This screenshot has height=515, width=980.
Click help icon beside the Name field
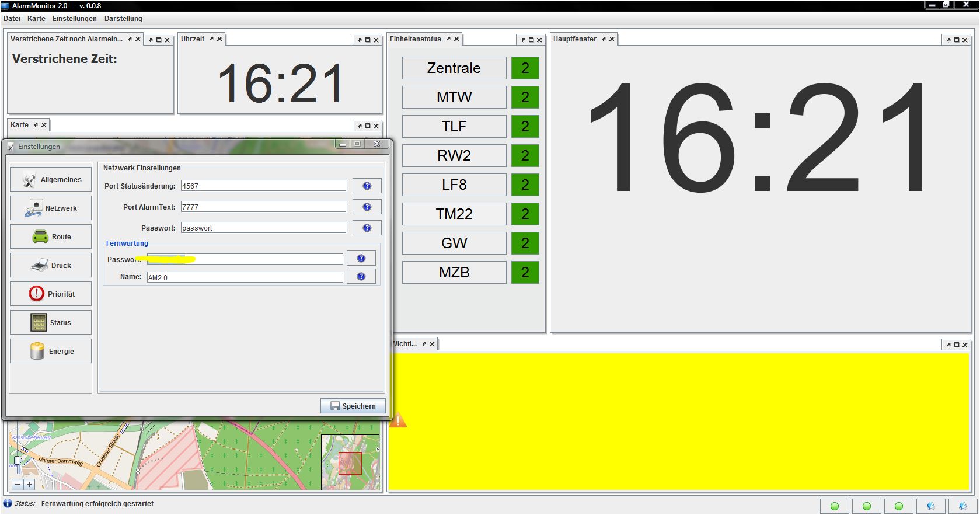[x=361, y=277]
